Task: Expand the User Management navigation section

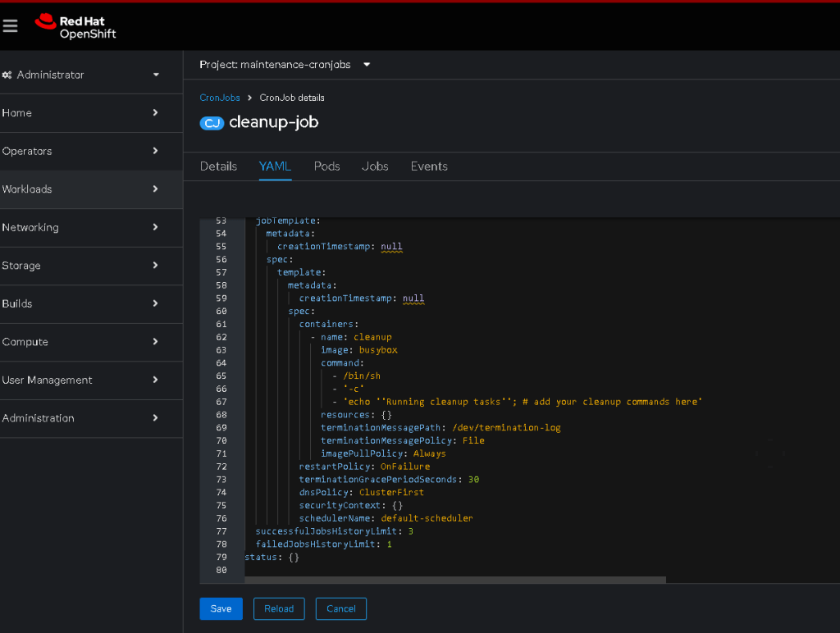Action: (x=91, y=380)
